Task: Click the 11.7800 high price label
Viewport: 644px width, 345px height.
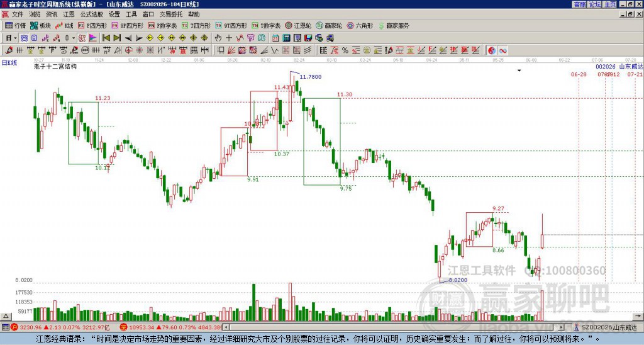Action: coord(311,77)
